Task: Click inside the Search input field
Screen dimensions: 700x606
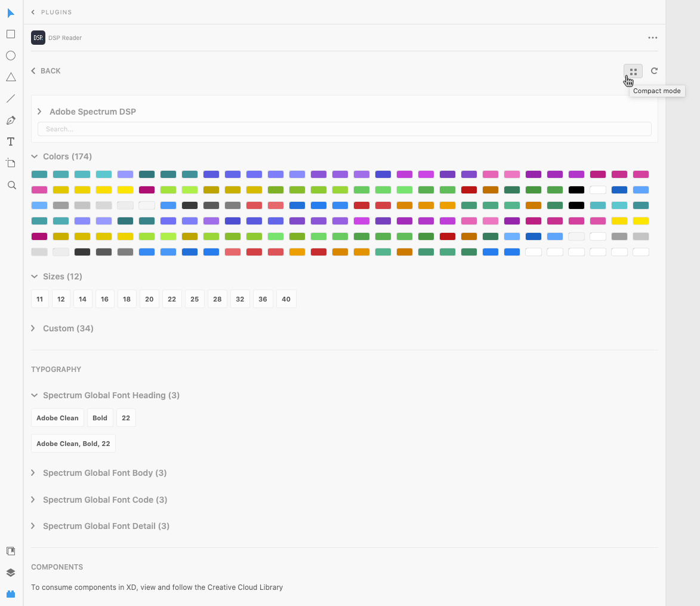Action: pyautogui.click(x=344, y=129)
